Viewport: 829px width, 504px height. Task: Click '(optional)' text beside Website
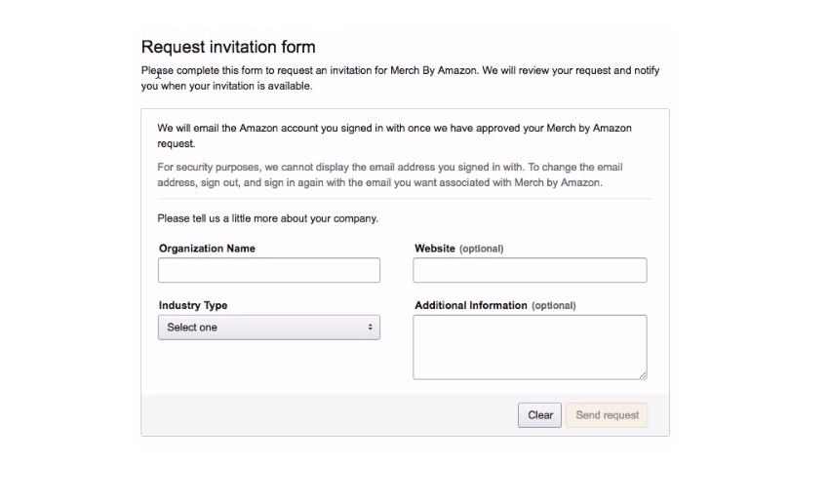click(x=481, y=249)
